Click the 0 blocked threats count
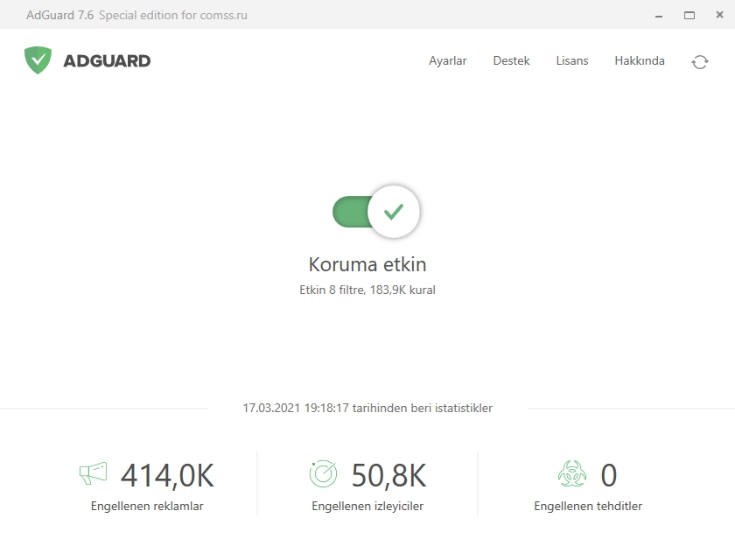735x560 pixels. point(609,475)
